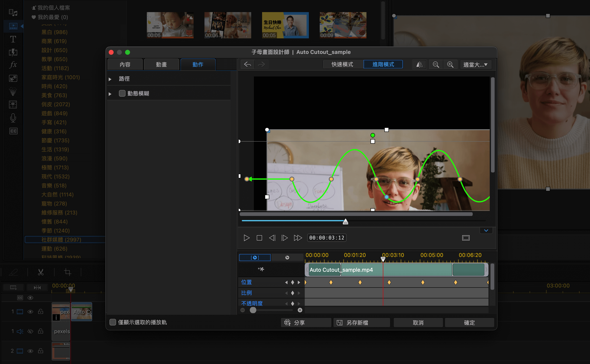590x364 pixels.
Task: Click the flip horizontally icon
Action: (x=419, y=65)
